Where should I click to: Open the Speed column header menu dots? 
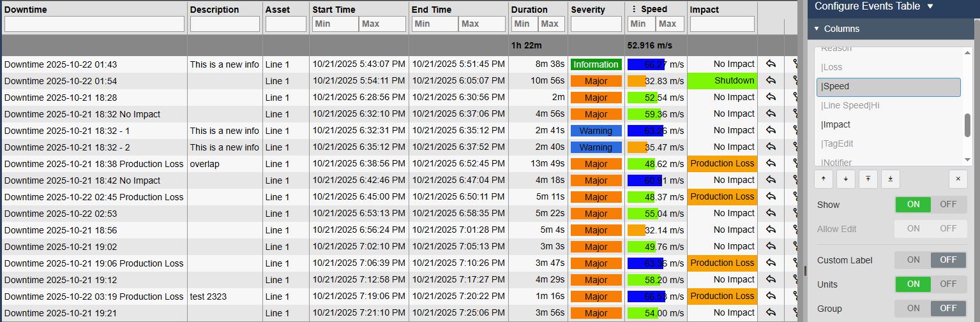coord(634,9)
